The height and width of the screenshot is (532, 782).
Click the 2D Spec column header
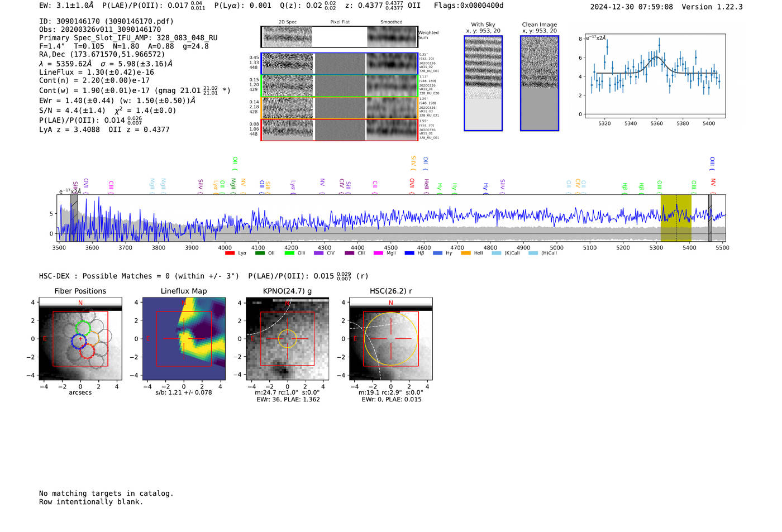pyautogui.click(x=288, y=22)
